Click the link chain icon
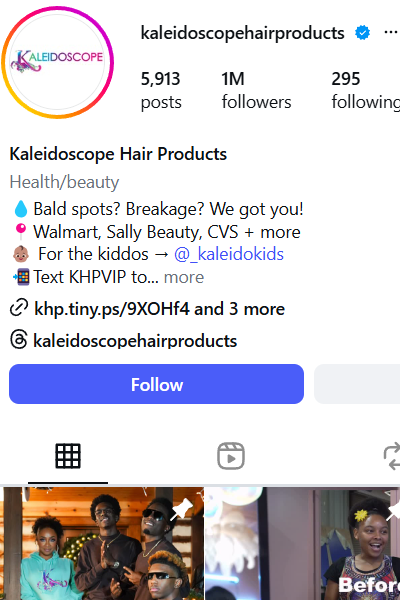Image resolution: width=400 pixels, height=600 pixels. pos(19,308)
